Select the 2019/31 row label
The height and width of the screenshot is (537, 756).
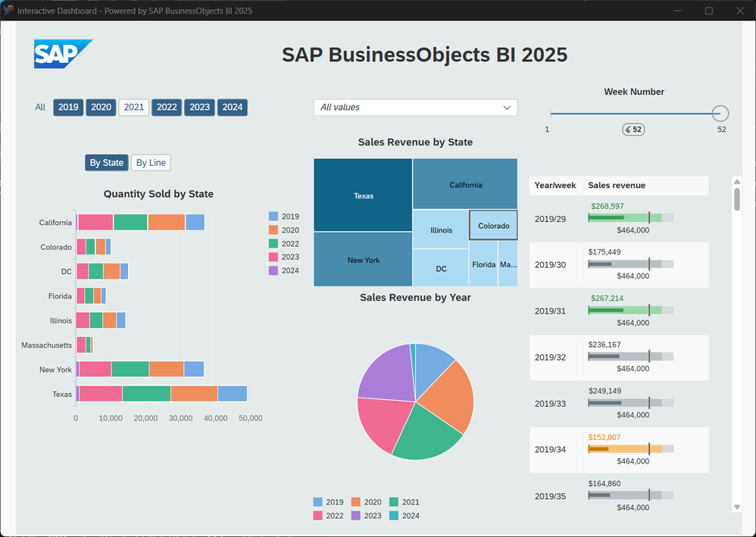[550, 311]
